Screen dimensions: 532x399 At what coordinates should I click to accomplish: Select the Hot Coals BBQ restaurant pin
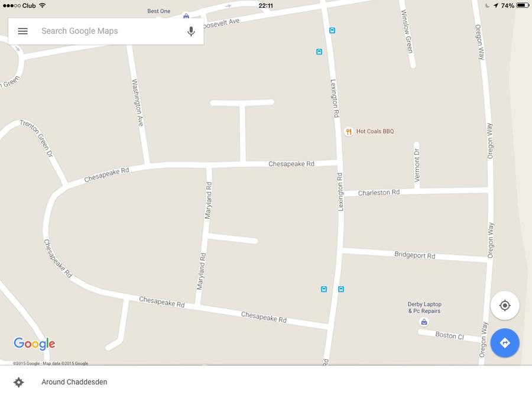(348, 132)
